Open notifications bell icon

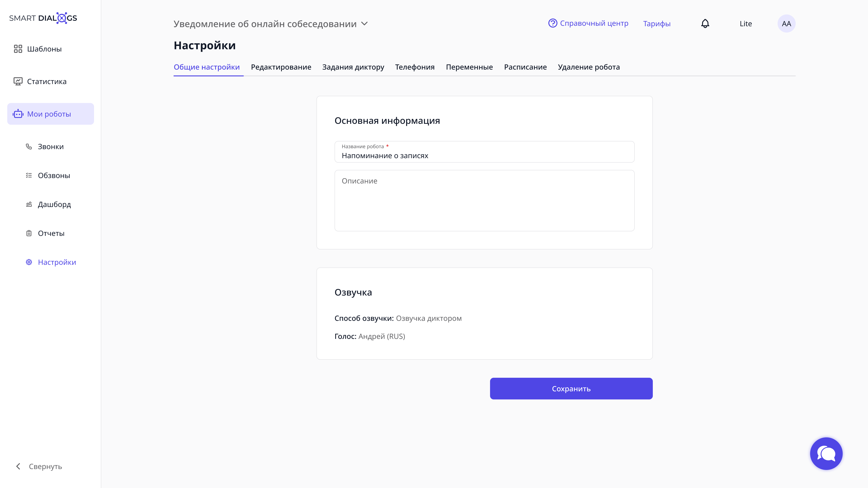click(705, 23)
